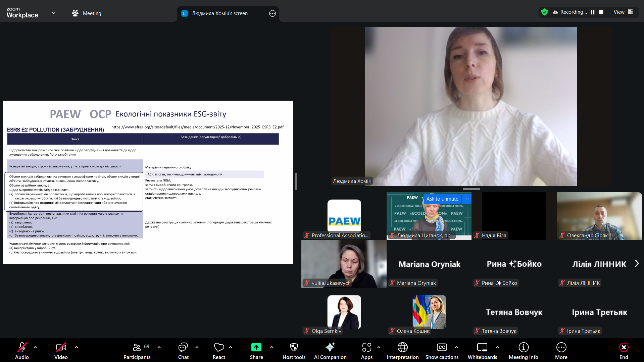The width and height of the screenshot is (644, 362).
Task: Open the Interpretation globe icon
Action: 402,351
